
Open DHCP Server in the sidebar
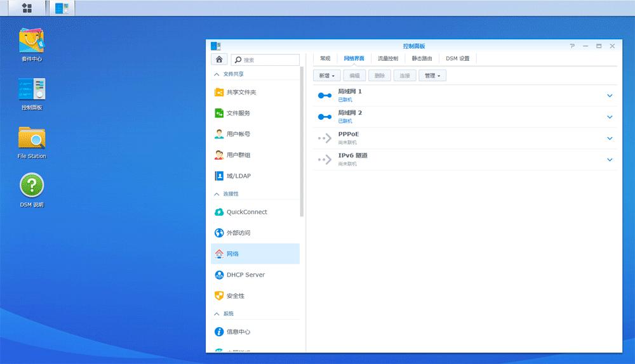(x=245, y=275)
